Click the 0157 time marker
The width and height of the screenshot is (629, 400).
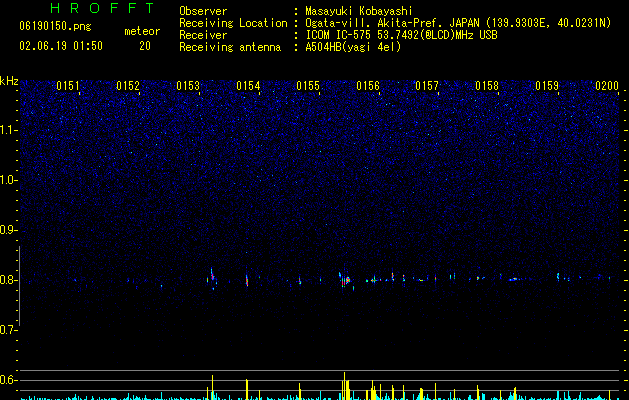click(427, 86)
